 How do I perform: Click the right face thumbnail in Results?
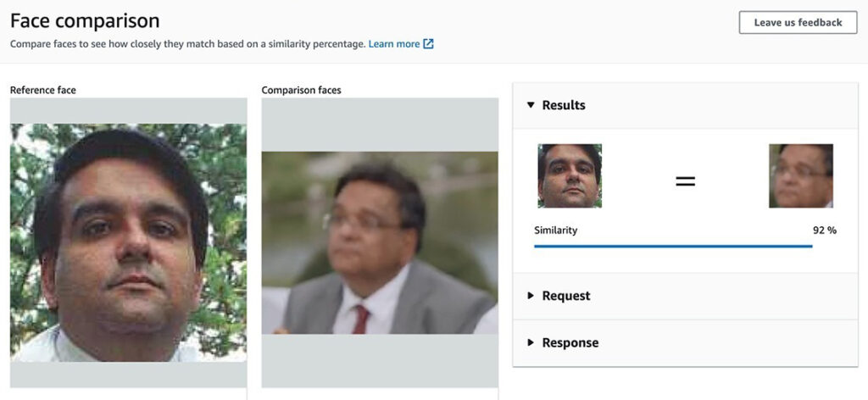(800, 175)
